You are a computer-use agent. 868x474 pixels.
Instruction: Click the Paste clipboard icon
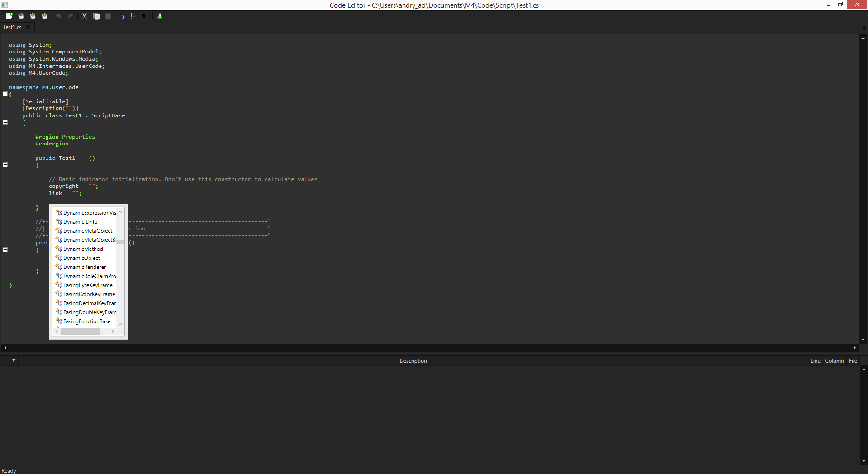(x=108, y=16)
